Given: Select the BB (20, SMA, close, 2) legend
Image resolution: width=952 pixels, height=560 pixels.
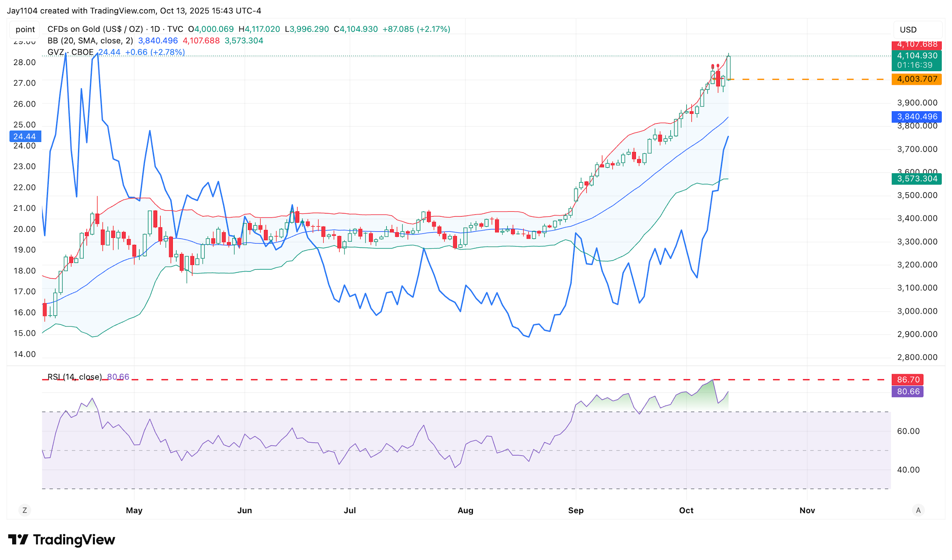Looking at the screenshot, I should (90, 41).
